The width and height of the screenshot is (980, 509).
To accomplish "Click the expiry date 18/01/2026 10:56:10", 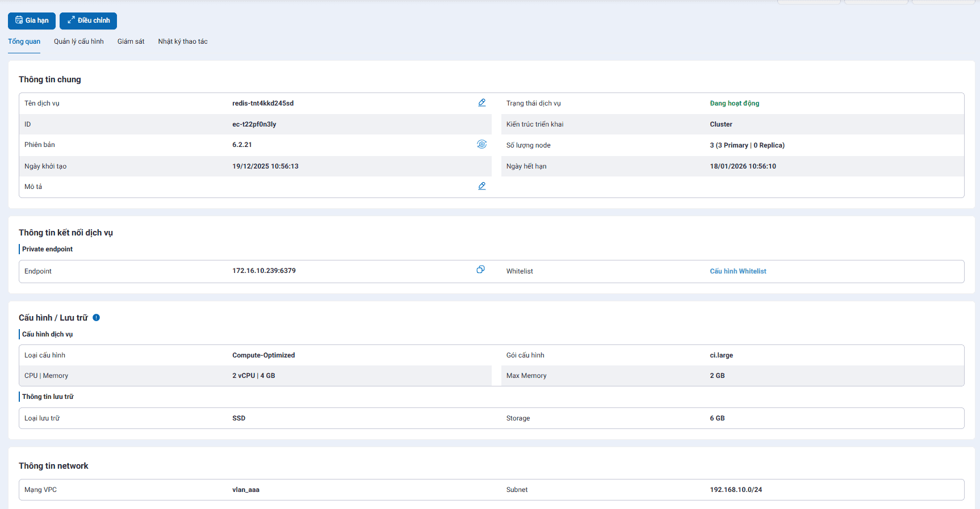I will coord(743,166).
